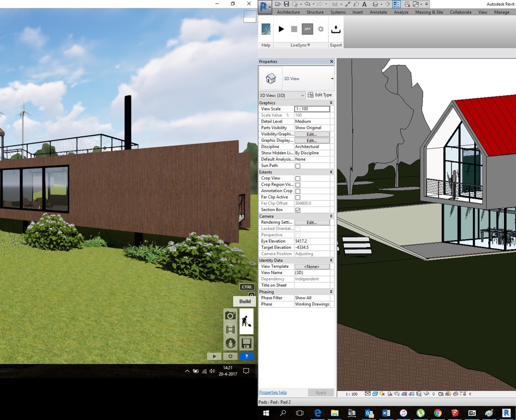Click the Lumion Export download icon
The height and width of the screenshot is (420, 516).
pyautogui.click(x=336, y=29)
